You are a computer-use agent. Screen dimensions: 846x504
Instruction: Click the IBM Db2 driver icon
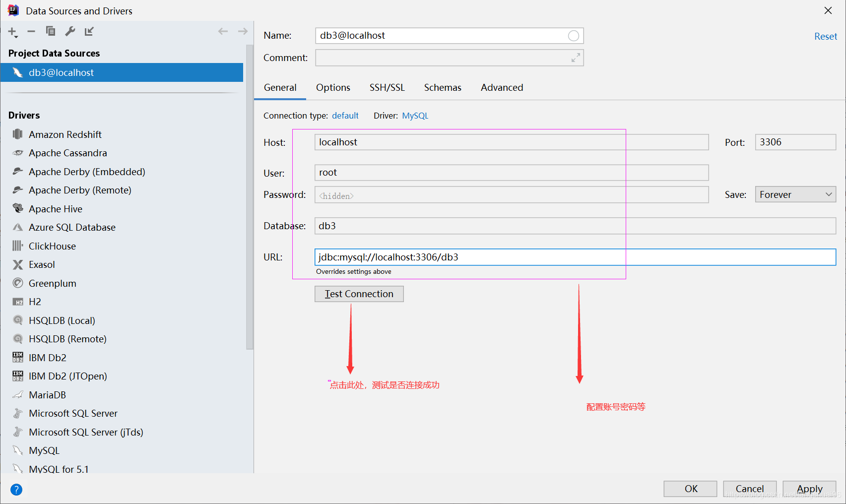pyautogui.click(x=18, y=358)
